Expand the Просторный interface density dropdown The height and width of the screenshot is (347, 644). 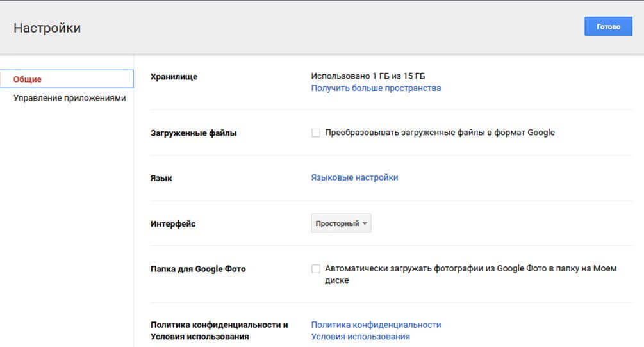341,223
